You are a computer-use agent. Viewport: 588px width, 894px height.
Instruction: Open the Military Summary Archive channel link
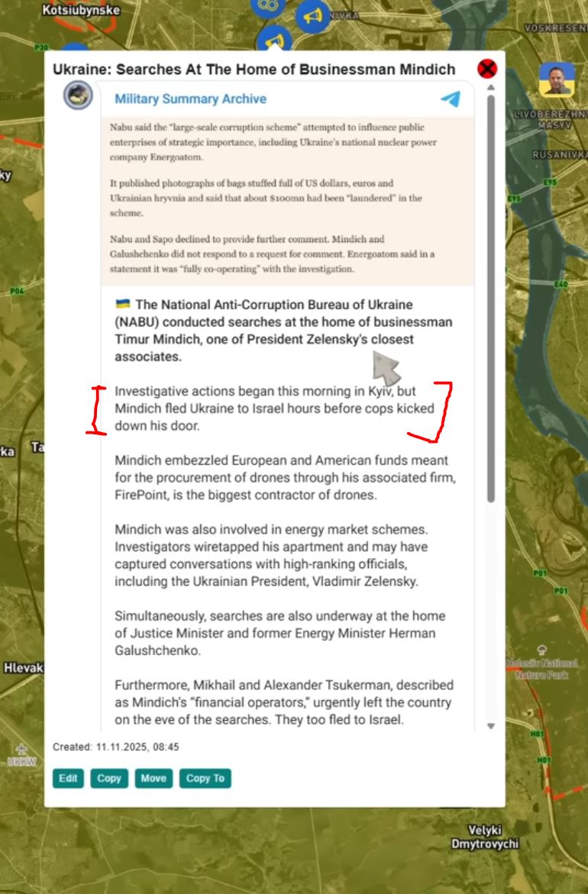tap(190, 98)
